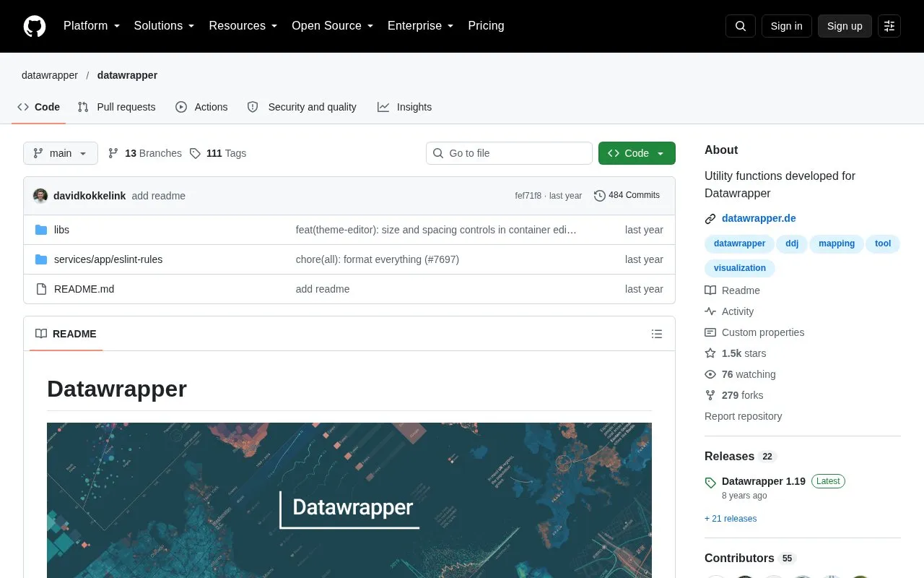Screen dimensions: 924x578
Task: Open the 13 Branches link
Action: 145,153
